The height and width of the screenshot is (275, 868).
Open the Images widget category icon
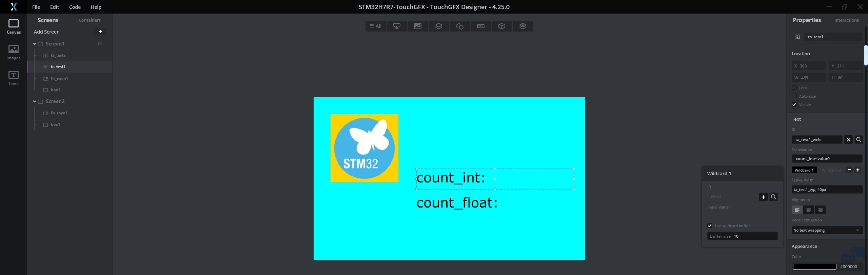(417, 26)
